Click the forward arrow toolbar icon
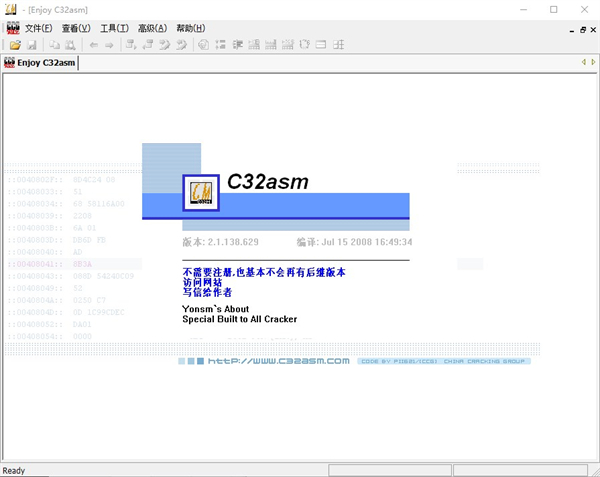The height and width of the screenshot is (477, 600). tap(109, 45)
